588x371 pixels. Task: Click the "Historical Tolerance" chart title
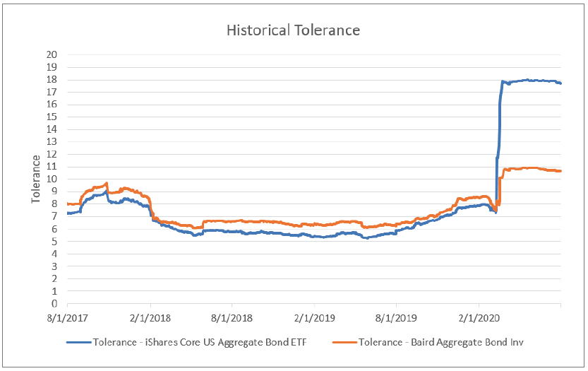click(x=293, y=30)
